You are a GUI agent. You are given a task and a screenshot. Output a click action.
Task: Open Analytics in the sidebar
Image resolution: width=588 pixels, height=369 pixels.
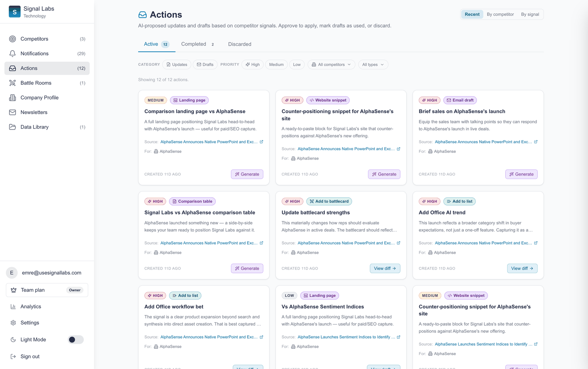click(x=47, y=307)
